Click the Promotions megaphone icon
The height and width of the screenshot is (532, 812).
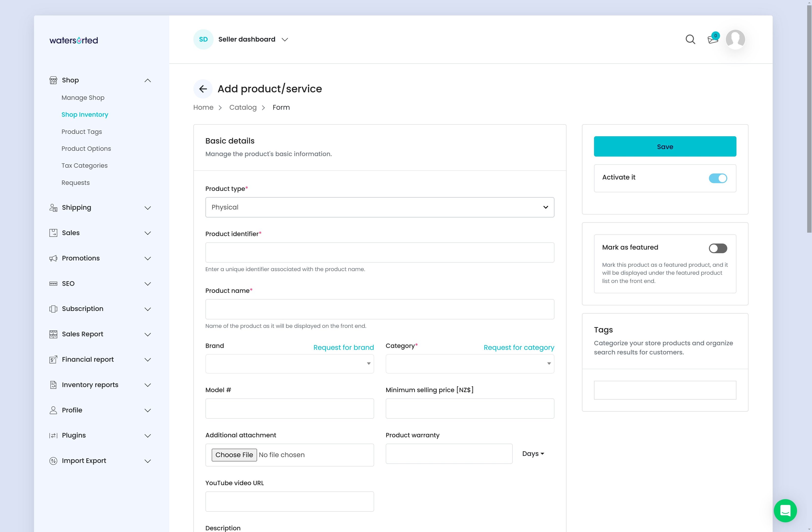pyautogui.click(x=53, y=258)
